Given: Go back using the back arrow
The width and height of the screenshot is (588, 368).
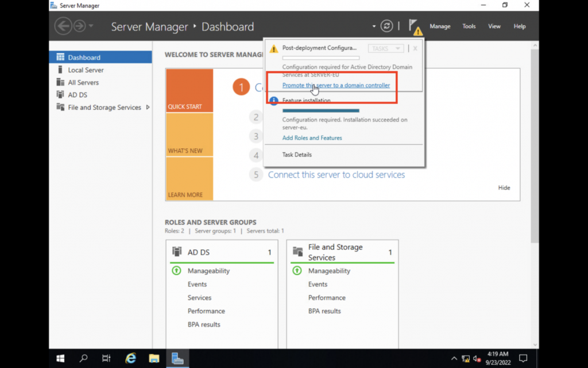Looking at the screenshot, I should 63,26.
